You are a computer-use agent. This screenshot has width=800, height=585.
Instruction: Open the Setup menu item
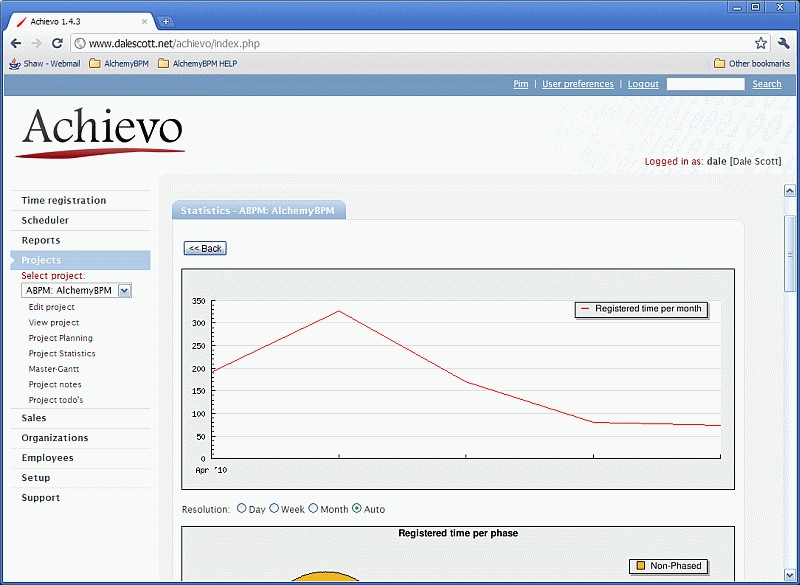(36, 477)
